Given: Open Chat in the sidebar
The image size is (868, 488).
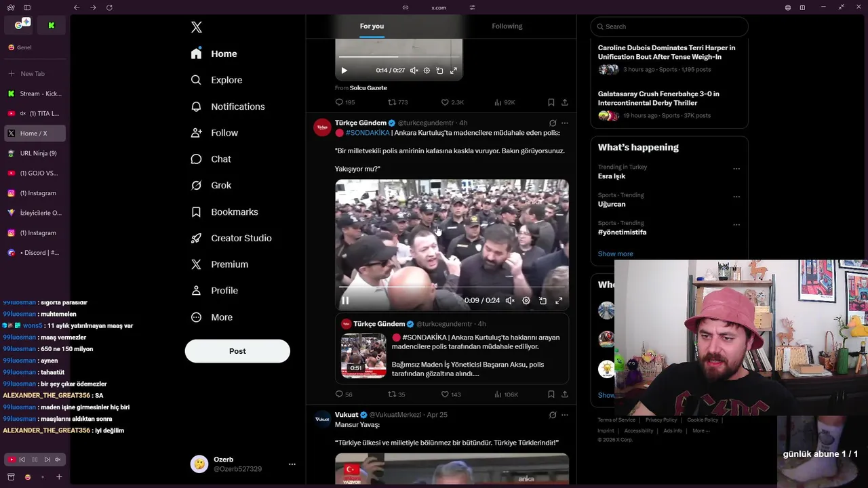Looking at the screenshot, I should [x=211, y=159].
